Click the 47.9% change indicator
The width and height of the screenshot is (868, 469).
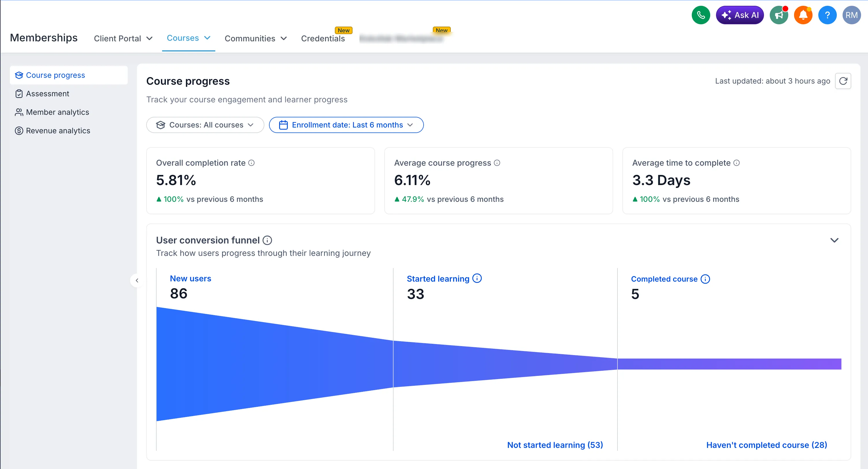[409, 199]
